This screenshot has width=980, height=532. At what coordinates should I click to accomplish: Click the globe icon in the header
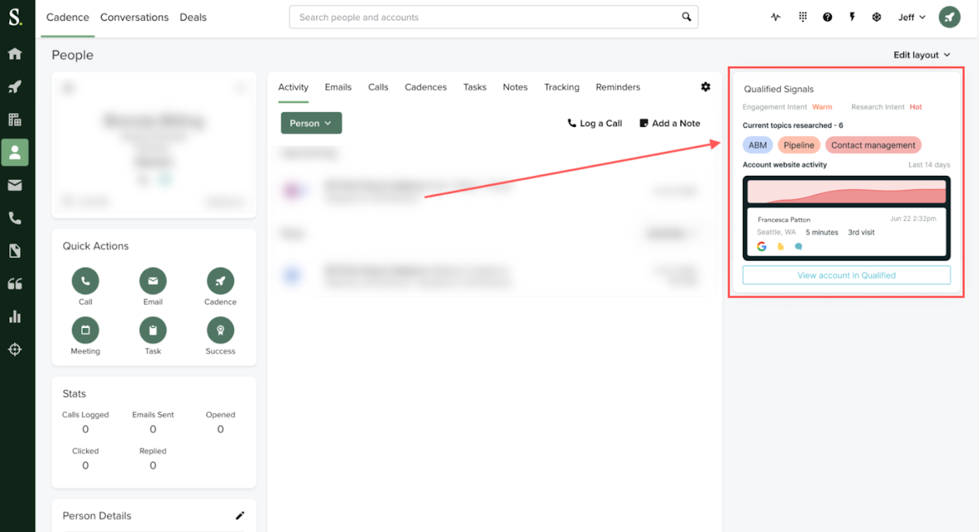[876, 17]
